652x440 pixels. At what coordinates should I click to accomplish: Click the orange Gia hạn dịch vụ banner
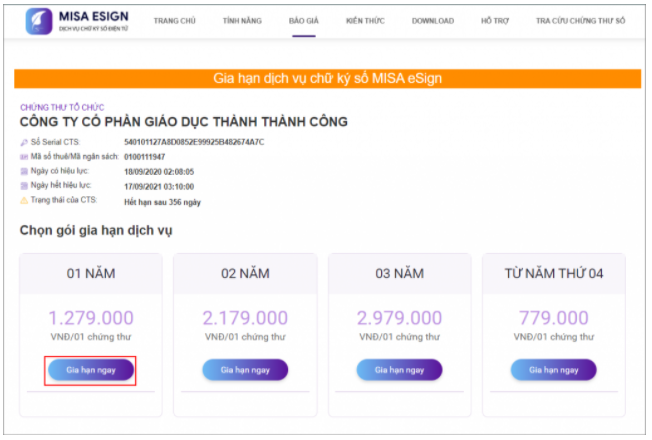[x=328, y=78]
